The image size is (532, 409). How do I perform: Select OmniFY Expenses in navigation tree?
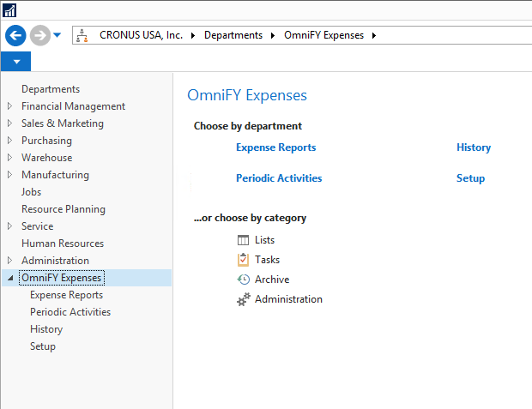click(62, 278)
